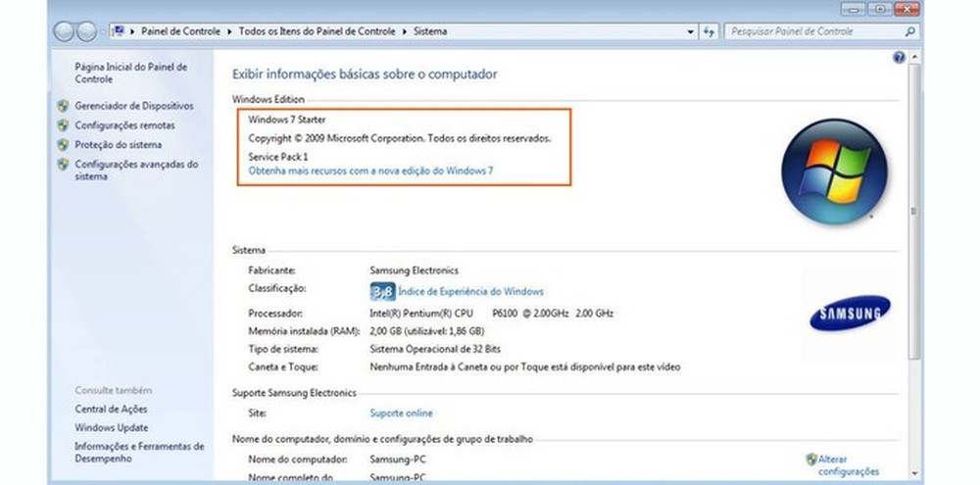
Task: Click the Nenhuma Entrada à Caneta text
Action: tap(524, 367)
